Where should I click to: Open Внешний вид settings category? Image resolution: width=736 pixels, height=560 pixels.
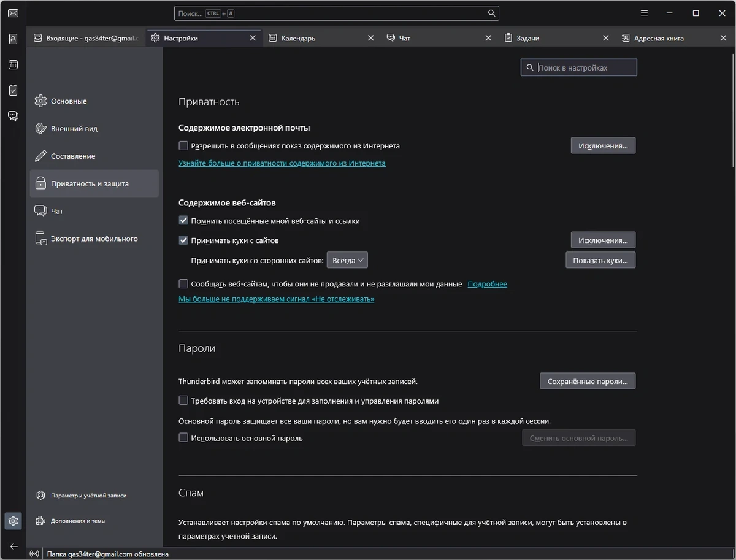coord(94,129)
